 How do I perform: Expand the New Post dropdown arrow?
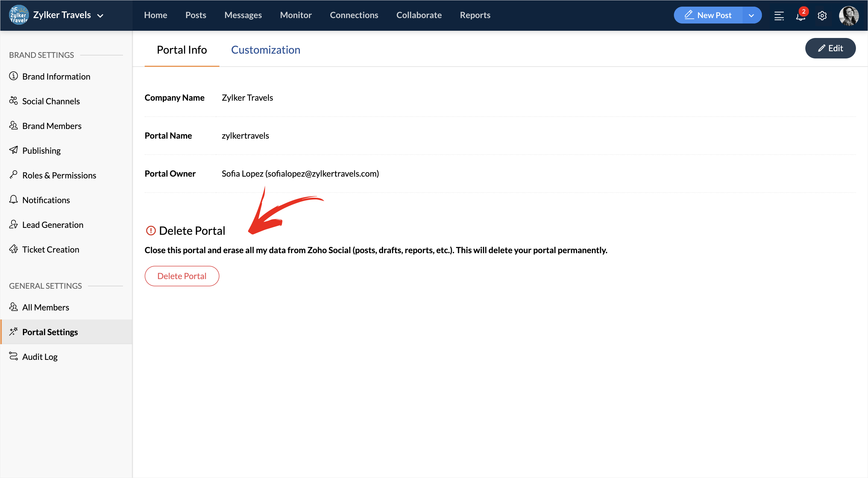[751, 15]
